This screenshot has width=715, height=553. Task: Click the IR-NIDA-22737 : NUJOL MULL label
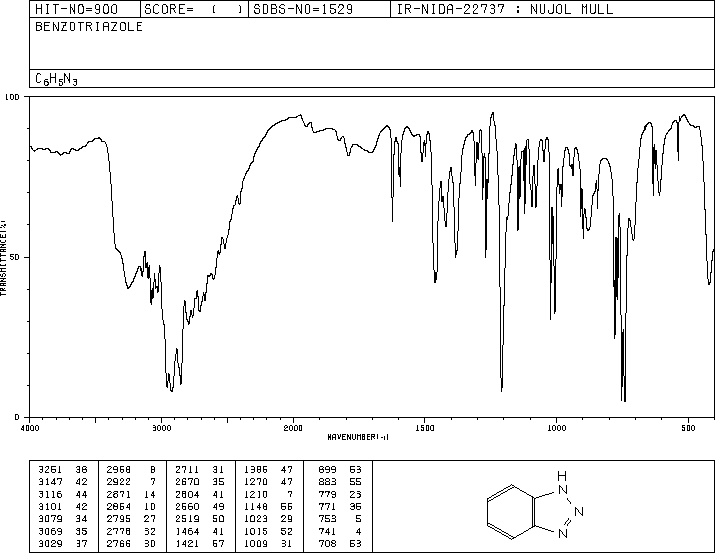click(505, 9)
